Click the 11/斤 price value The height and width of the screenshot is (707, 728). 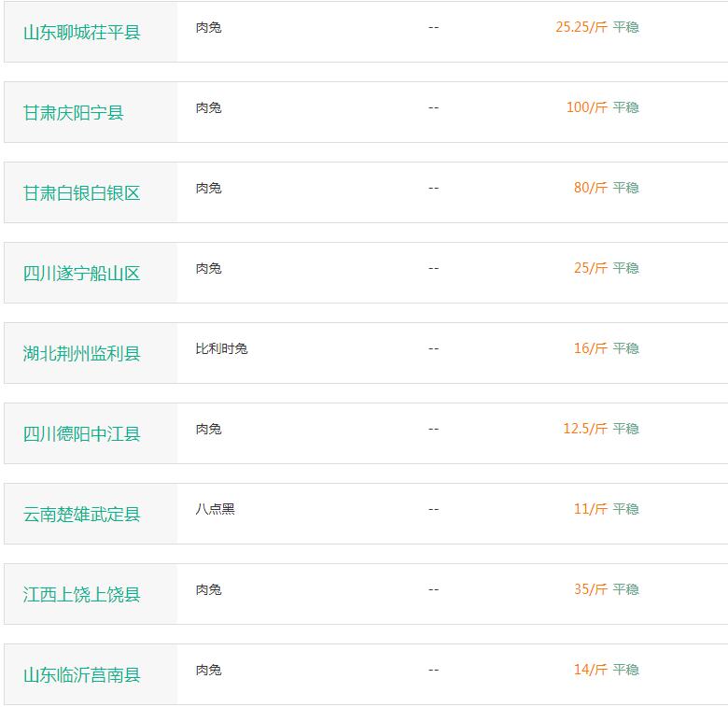(590, 509)
